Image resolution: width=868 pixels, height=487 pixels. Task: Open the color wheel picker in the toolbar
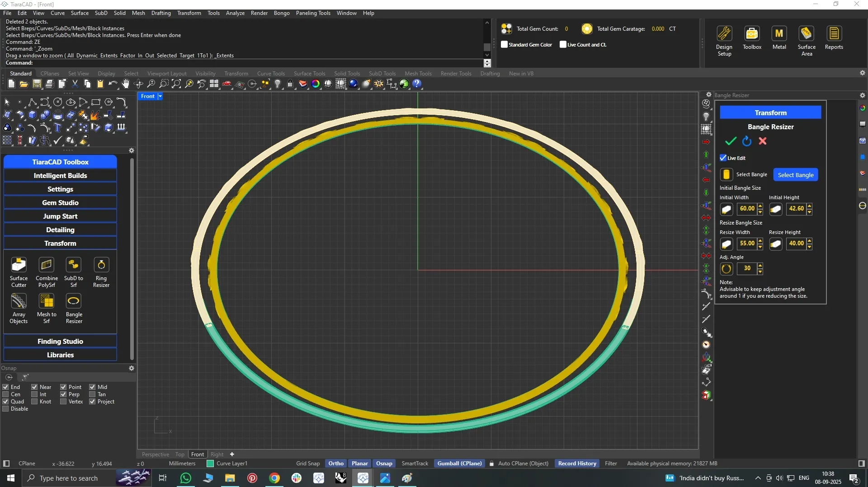click(316, 84)
